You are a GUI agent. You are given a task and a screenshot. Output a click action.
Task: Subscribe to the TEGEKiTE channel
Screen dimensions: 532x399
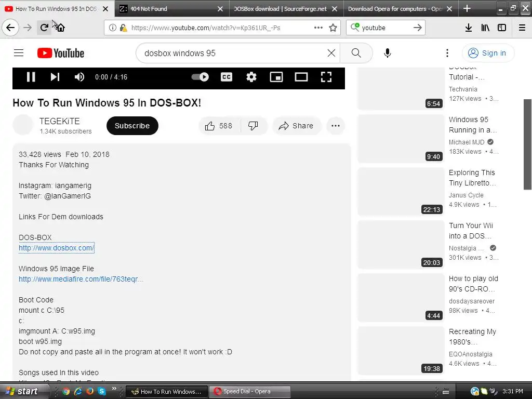[x=132, y=126]
